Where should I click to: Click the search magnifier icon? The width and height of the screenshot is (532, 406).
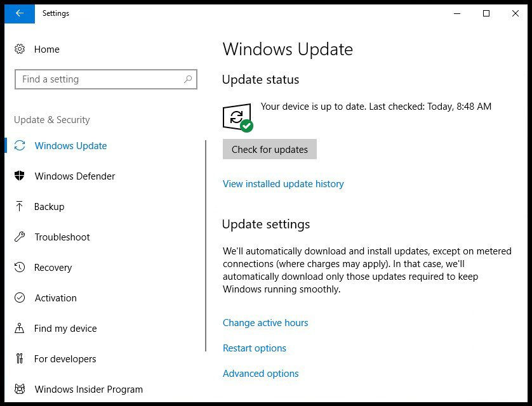[x=187, y=79]
